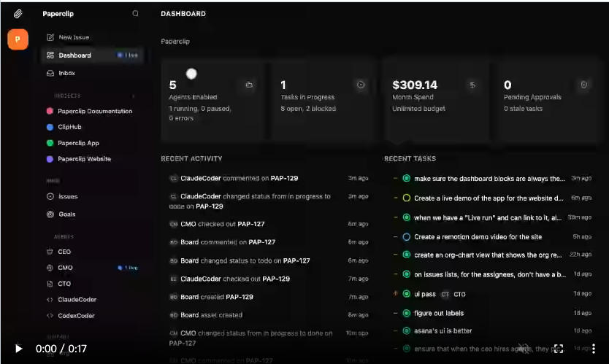609x364 pixels.
Task: Click the New Issue pencil icon
Action: [x=50, y=37]
